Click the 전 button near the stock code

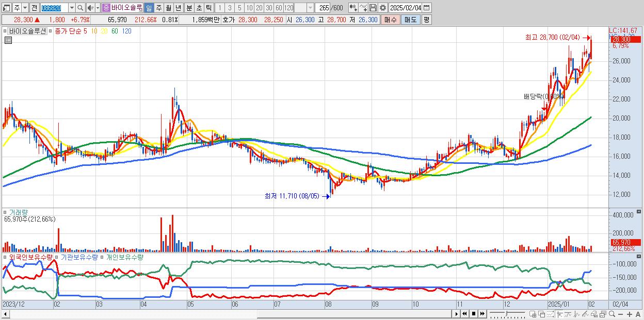35,8
